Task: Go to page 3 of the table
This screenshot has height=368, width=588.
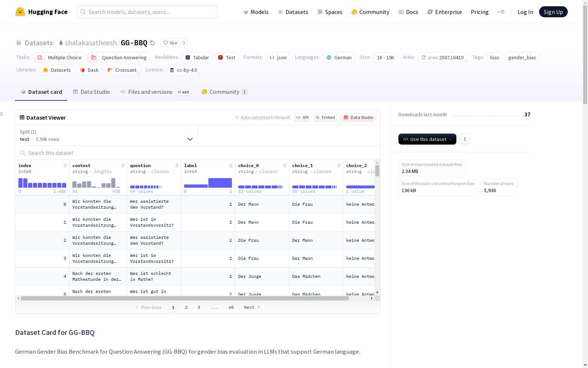Action: (199, 307)
